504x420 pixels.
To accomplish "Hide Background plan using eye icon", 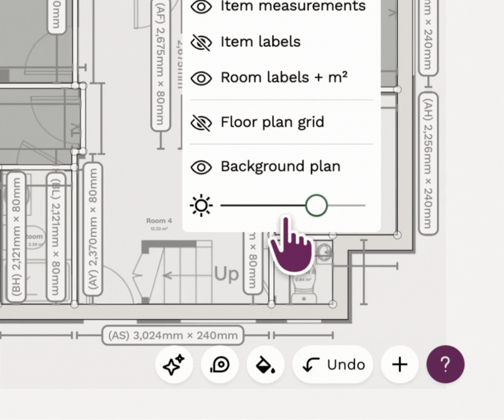I will click(x=201, y=167).
